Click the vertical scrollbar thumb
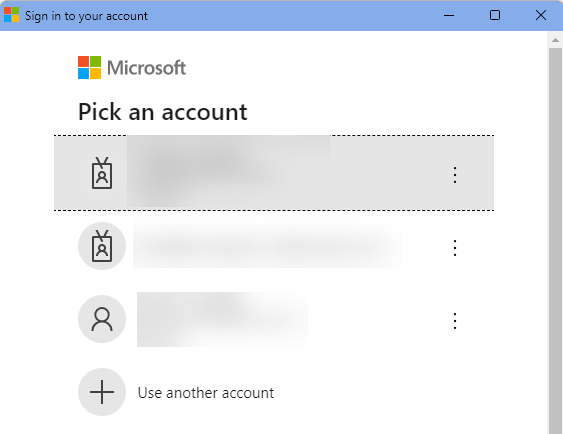 pos(555,241)
